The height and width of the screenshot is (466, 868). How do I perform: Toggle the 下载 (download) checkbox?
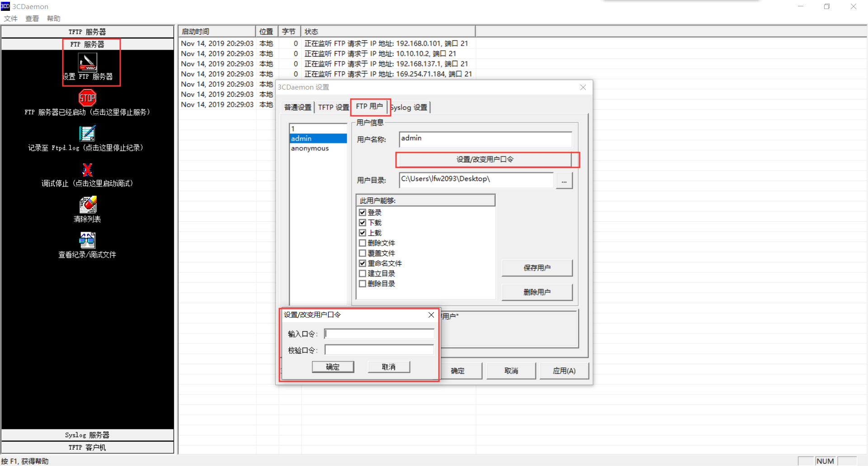[362, 223]
